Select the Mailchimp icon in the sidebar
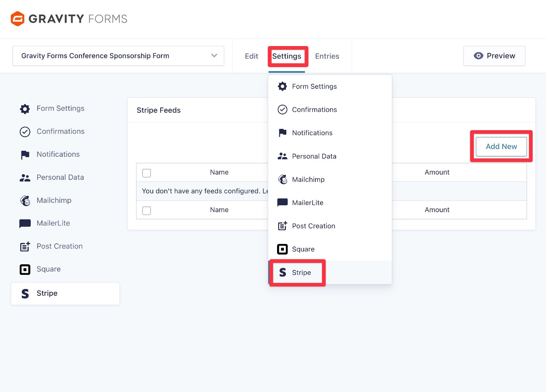The image size is (546, 392). tap(25, 200)
